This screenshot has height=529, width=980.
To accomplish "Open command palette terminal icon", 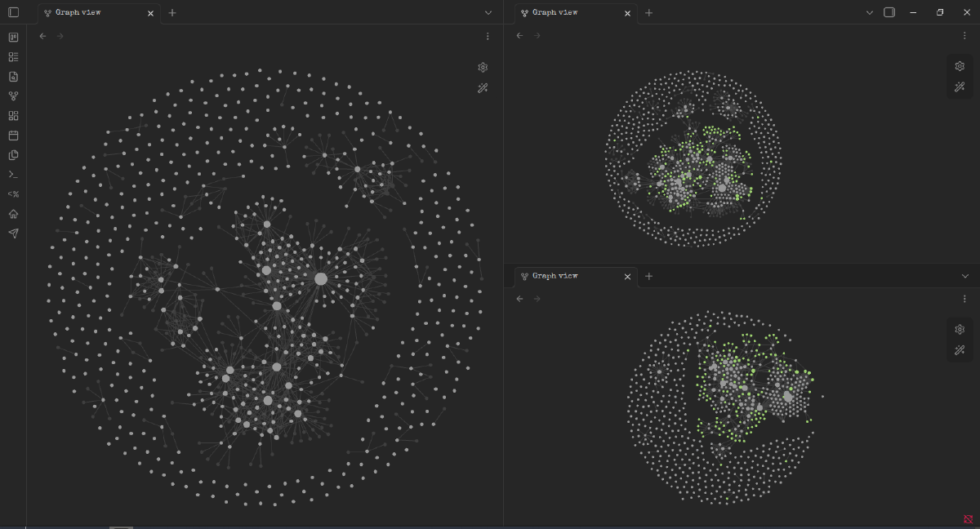I will pyautogui.click(x=13, y=175).
